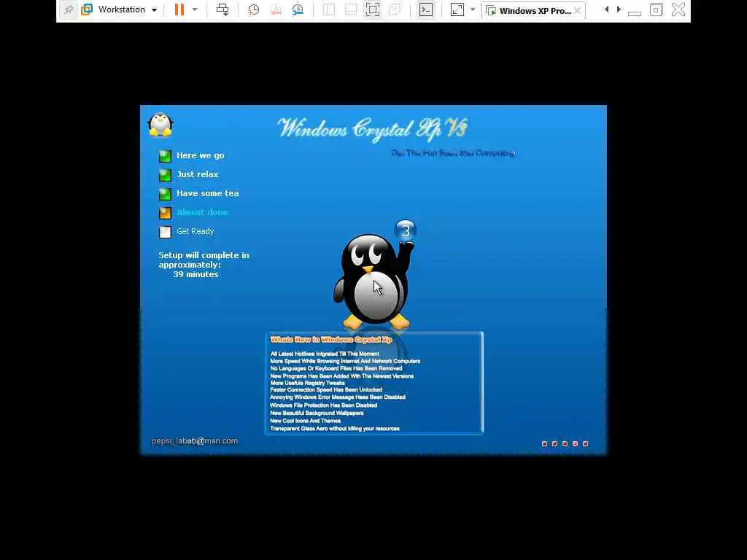
Task: Open the console view icon
Action: coord(426,9)
